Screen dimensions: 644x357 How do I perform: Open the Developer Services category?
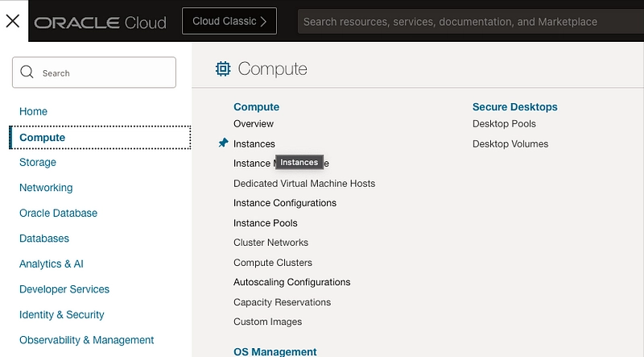click(64, 289)
